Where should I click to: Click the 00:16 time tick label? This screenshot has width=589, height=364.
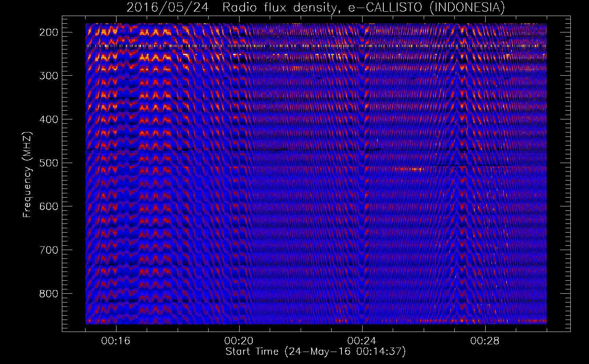pos(116,341)
